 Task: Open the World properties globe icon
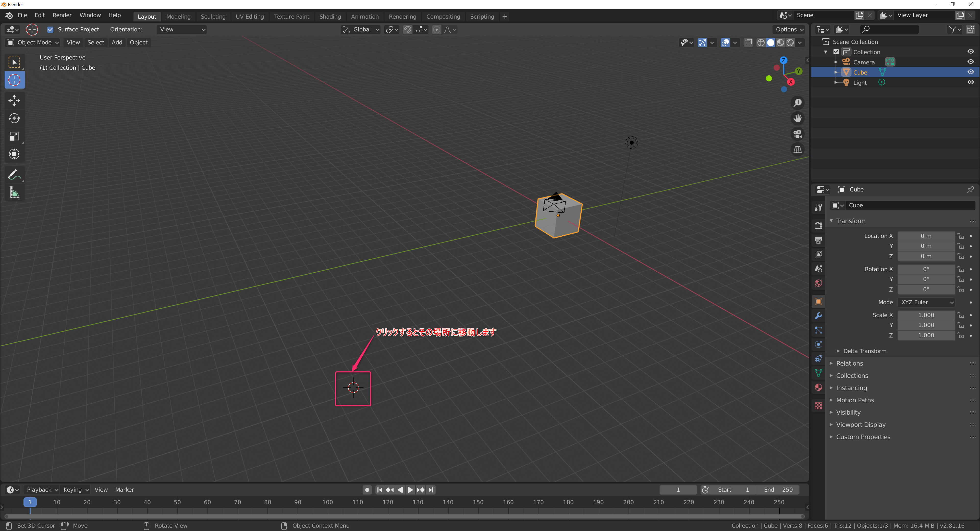(x=818, y=283)
